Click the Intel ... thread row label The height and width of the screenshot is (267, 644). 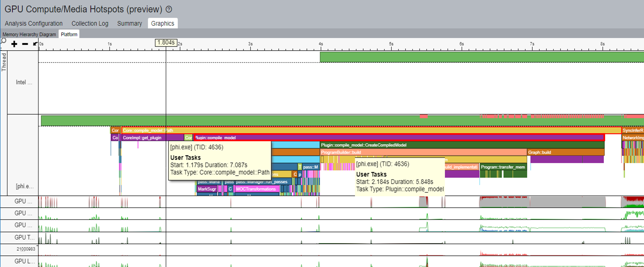click(x=24, y=82)
